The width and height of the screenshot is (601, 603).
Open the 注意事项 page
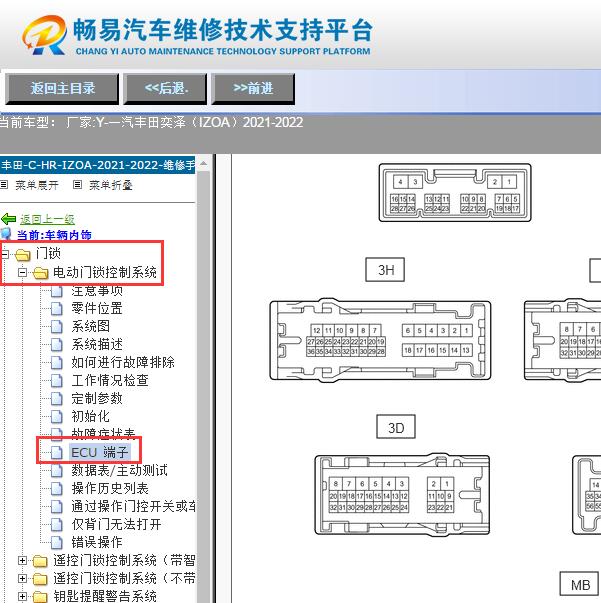tap(97, 290)
